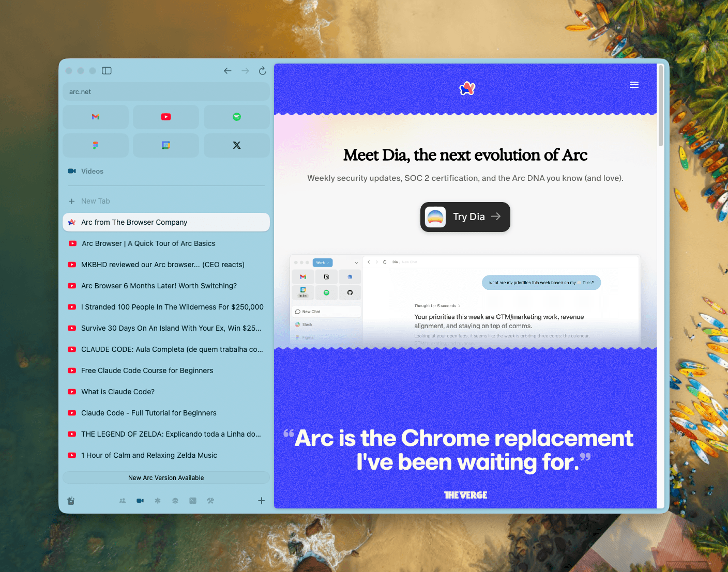Click New Arc Version Available banner
This screenshot has width=728, height=572.
[x=166, y=478]
